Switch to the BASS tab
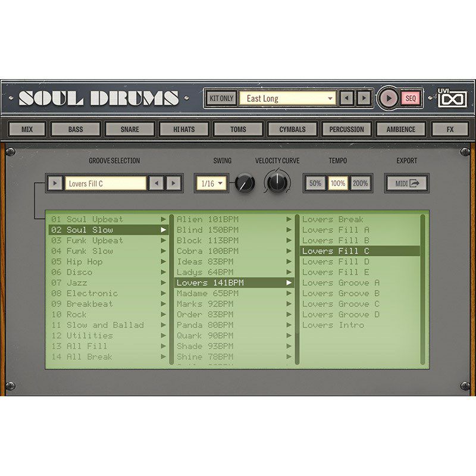 click(76, 129)
